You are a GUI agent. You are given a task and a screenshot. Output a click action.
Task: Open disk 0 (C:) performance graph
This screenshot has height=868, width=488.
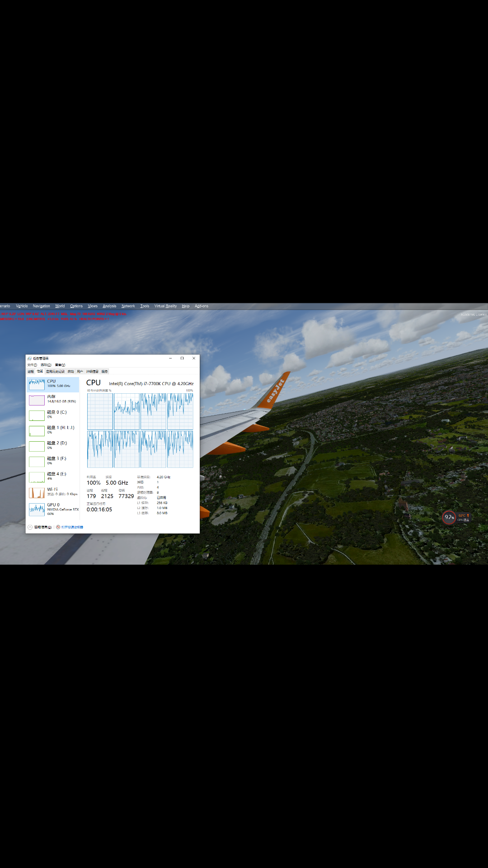pyautogui.click(x=37, y=415)
